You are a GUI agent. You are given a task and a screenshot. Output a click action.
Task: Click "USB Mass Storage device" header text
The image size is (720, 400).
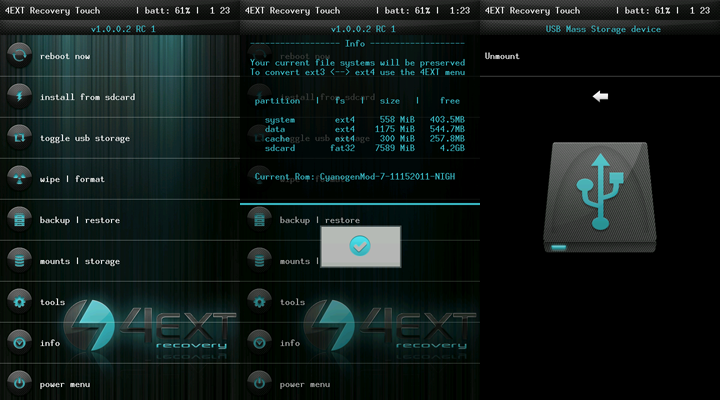(x=603, y=29)
